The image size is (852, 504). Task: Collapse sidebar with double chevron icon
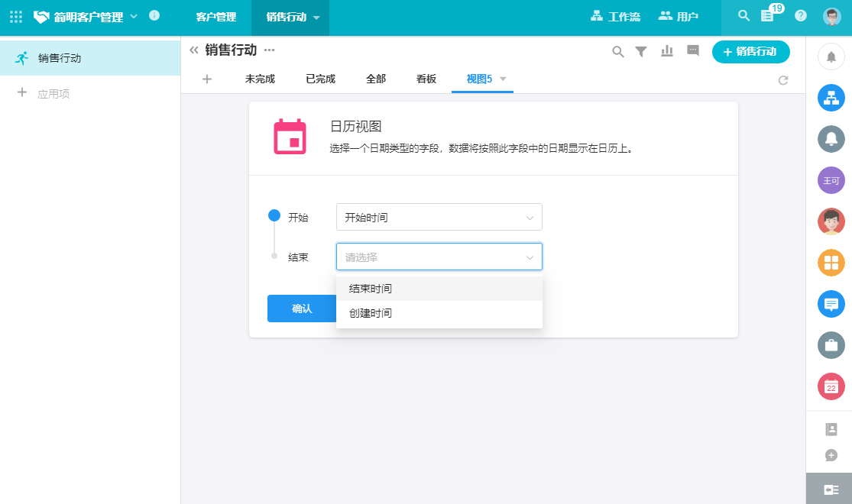click(x=194, y=50)
